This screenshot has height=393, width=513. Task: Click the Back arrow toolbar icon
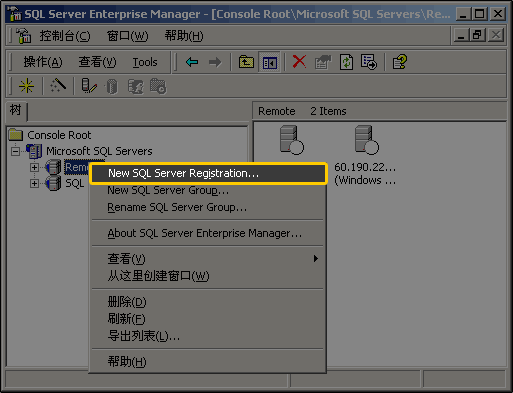[x=192, y=62]
